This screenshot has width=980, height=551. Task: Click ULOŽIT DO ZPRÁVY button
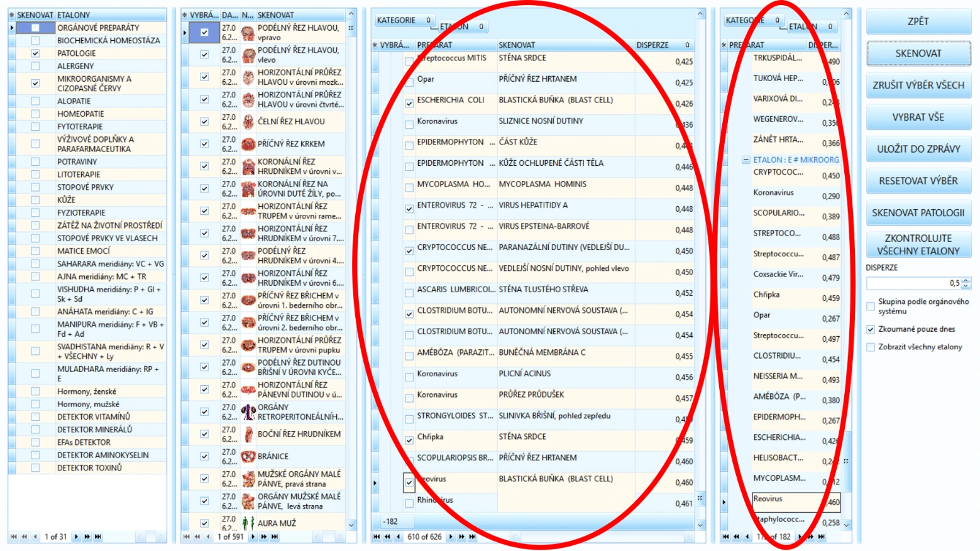[x=918, y=149]
